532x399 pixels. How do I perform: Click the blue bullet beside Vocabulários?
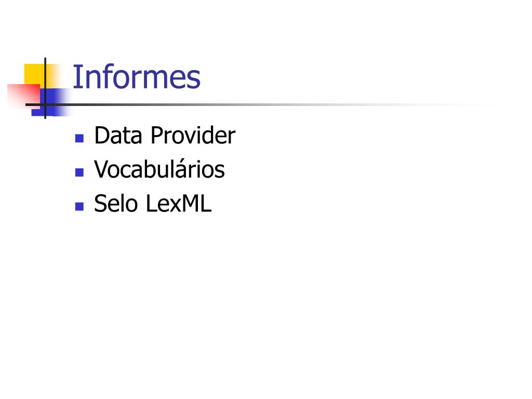tap(79, 172)
